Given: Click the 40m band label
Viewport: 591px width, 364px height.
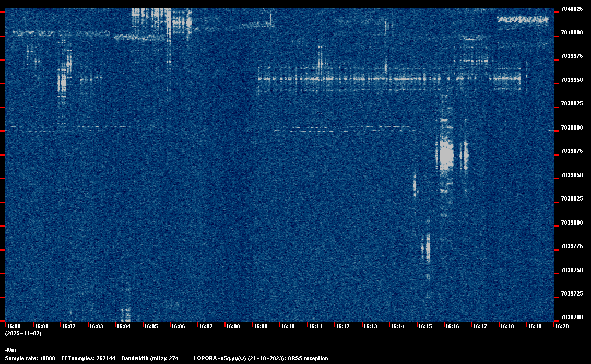Looking at the screenshot, I should pyautogui.click(x=10, y=350).
